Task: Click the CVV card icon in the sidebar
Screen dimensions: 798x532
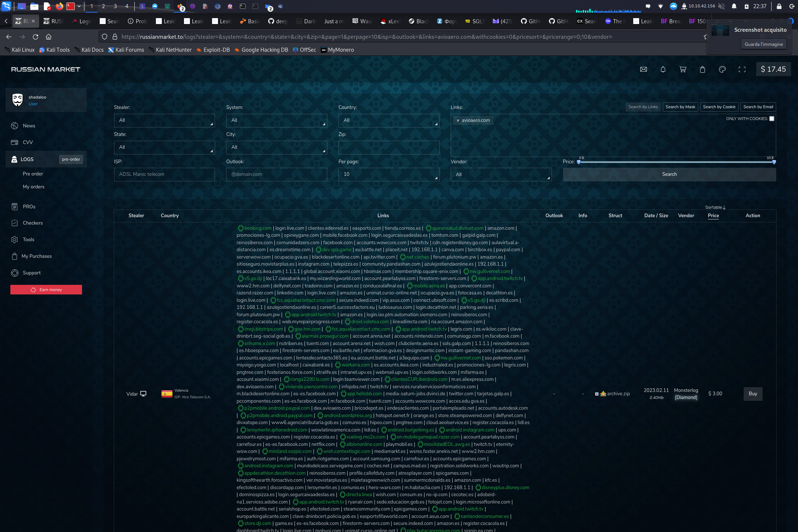Action: (15, 143)
